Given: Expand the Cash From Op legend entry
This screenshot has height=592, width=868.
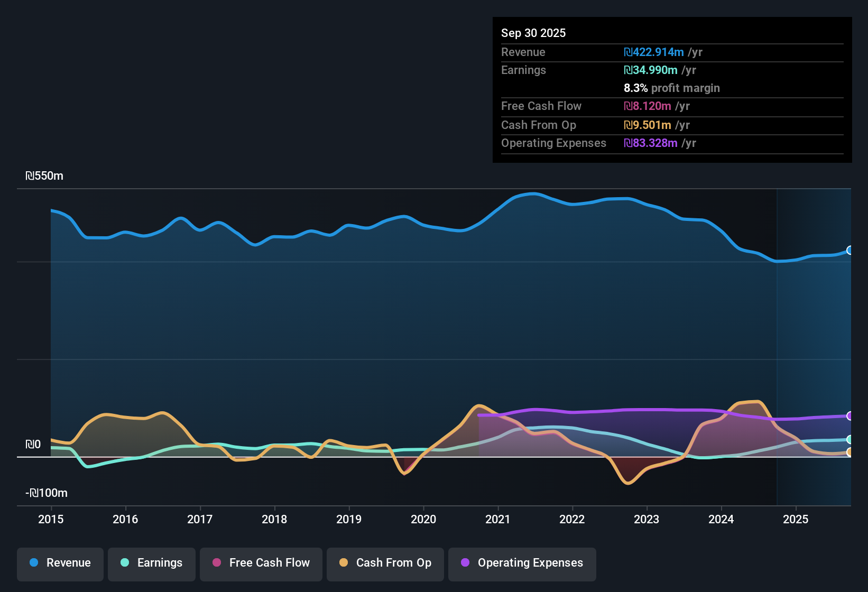Looking at the screenshot, I should pyautogui.click(x=385, y=563).
